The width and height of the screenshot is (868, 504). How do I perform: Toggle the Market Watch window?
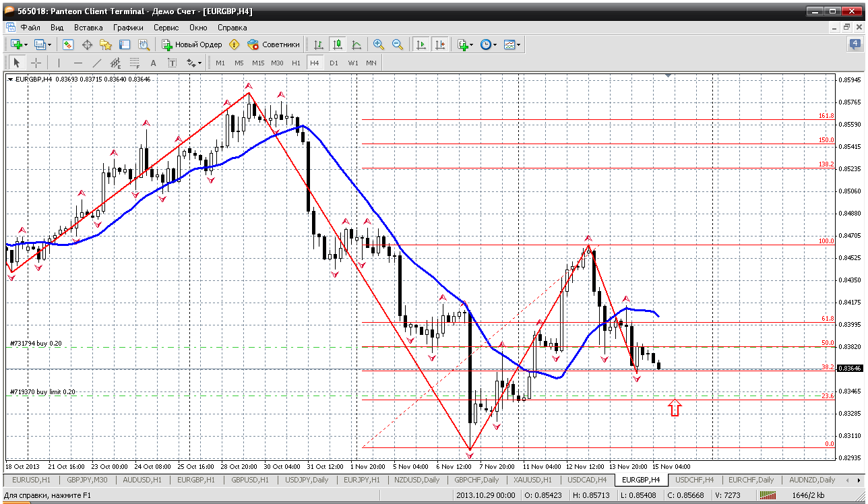(68, 44)
